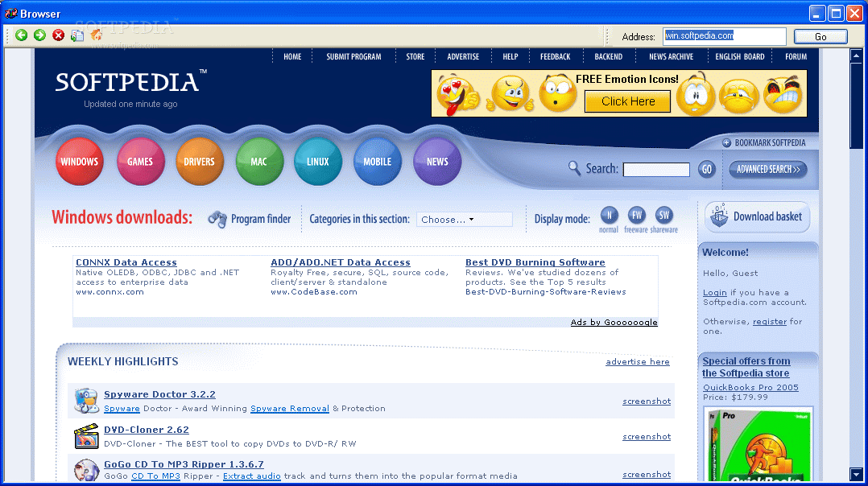Click the Go button beside Address
868x486 pixels.
pyautogui.click(x=820, y=36)
